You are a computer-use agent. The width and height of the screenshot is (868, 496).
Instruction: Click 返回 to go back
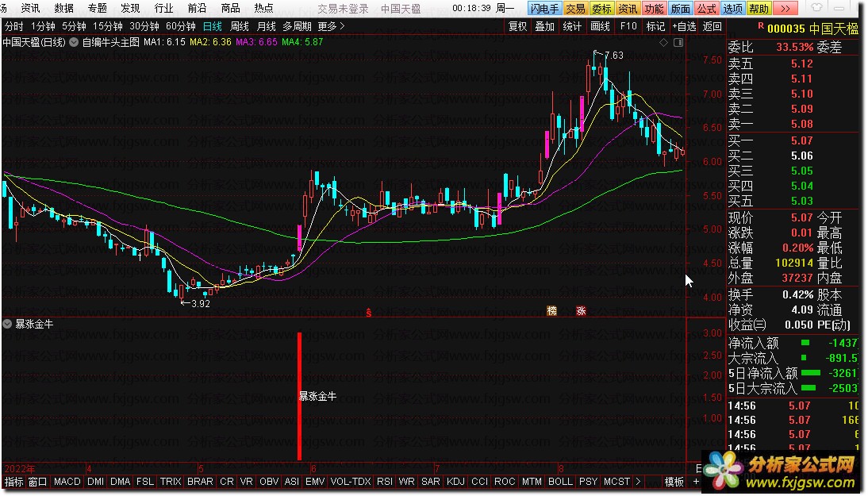712,26
